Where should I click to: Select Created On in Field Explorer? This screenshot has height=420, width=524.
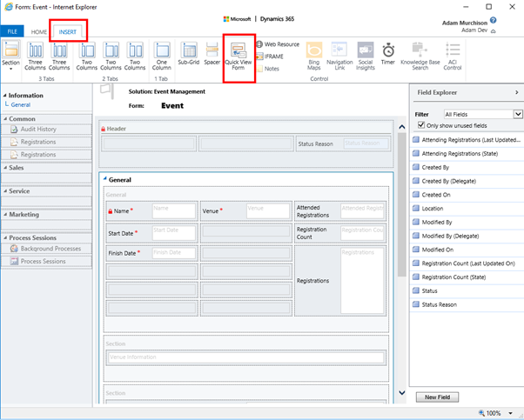pos(438,195)
